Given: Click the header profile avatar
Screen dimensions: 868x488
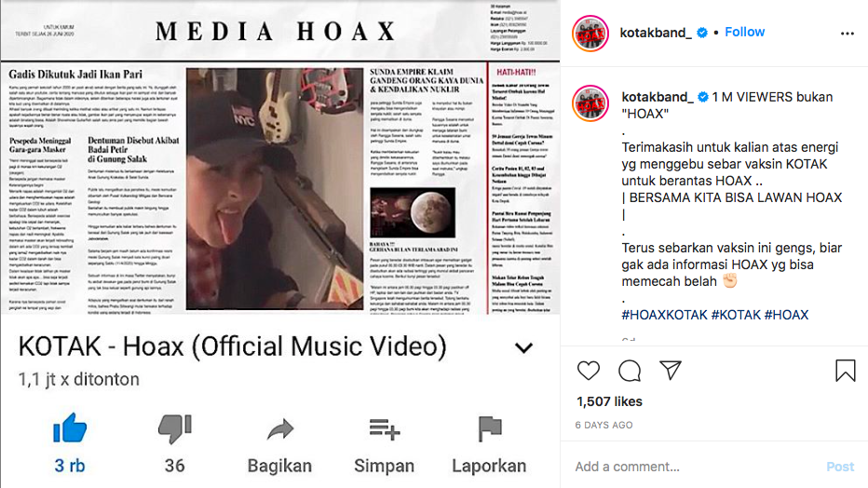Looking at the screenshot, I should click(590, 34).
